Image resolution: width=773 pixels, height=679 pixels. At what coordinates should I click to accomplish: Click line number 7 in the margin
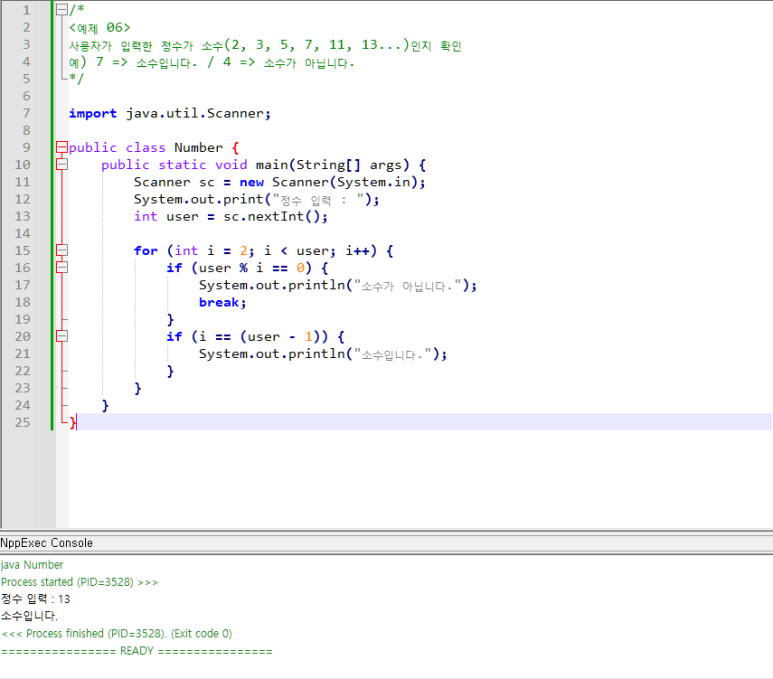26,113
